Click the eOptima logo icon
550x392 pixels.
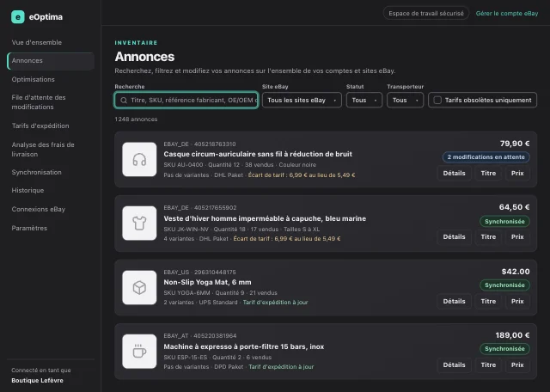tap(18, 17)
